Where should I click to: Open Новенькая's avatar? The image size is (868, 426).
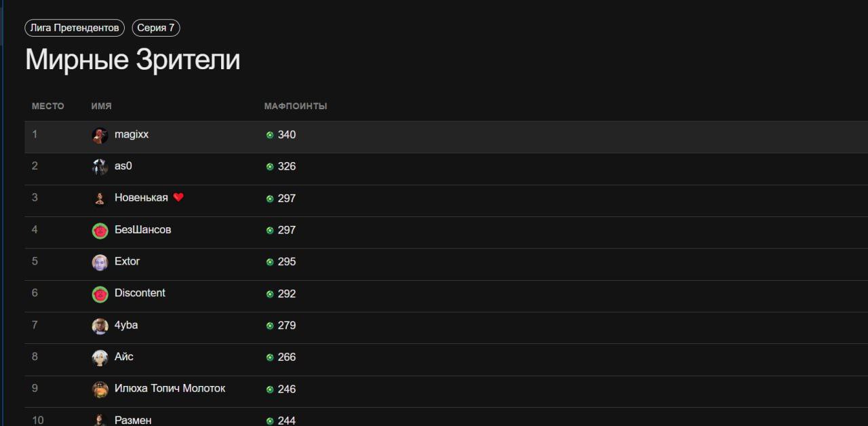[100, 199]
